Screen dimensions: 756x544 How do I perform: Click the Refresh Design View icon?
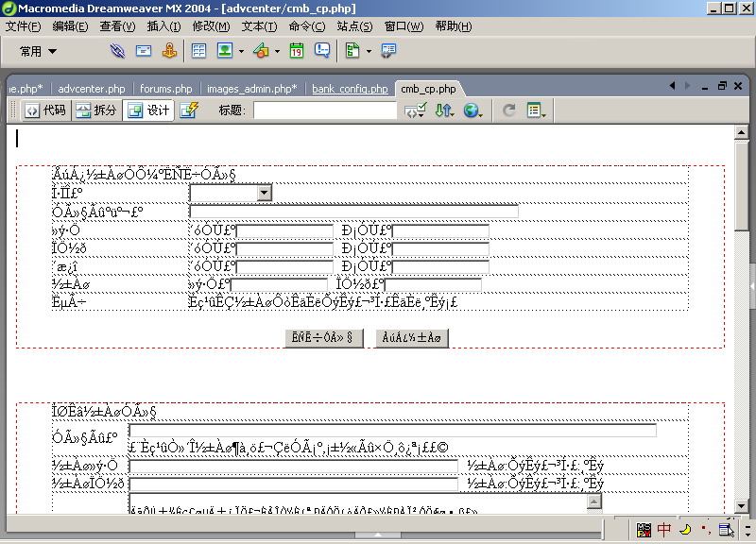pos(509,110)
